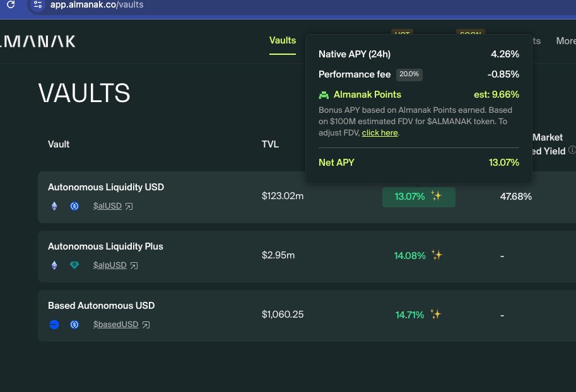Click the Almanak Points label
576x392 pixels.
pos(367,95)
